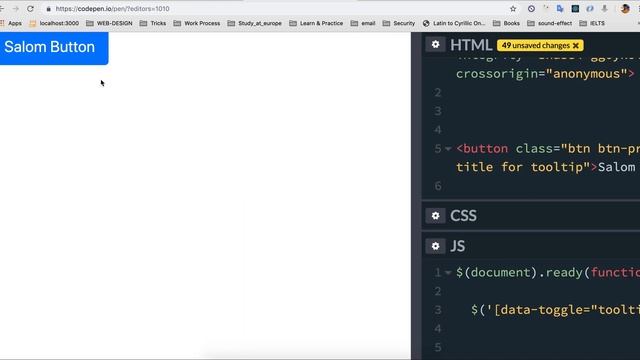Click the HTML panel title
Screen dimensions: 640x360
[471, 45]
